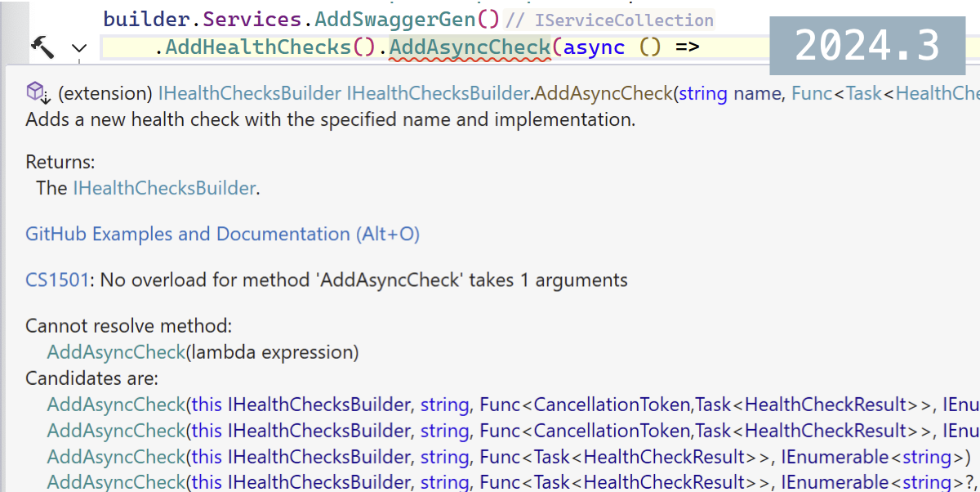Click the async keyword in code
The image size is (980, 492).
point(595,47)
